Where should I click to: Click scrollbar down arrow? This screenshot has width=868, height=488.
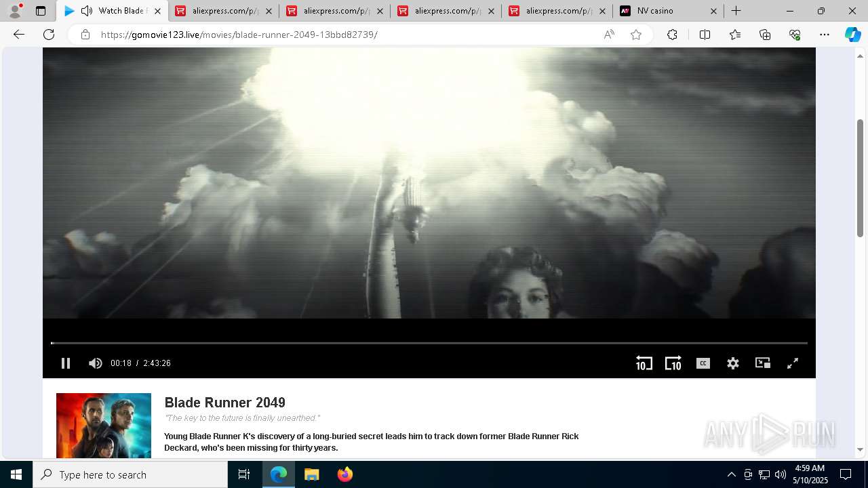[861, 449]
